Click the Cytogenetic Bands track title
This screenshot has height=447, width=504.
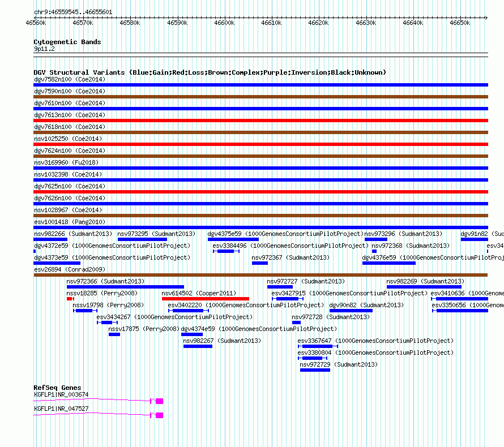click(67, 42)
